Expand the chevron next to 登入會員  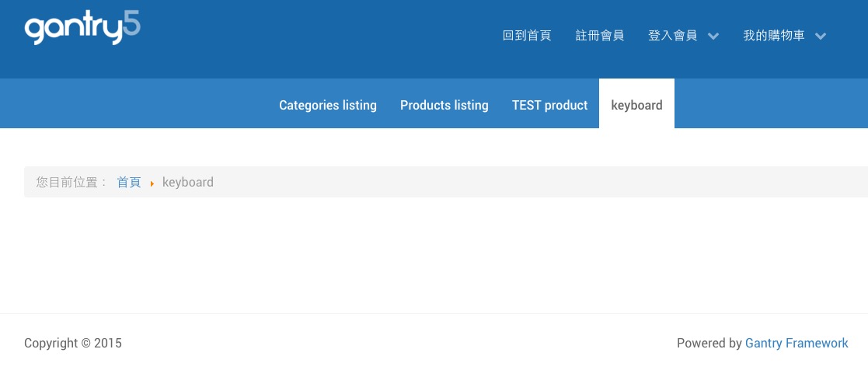tap(713, 37)
